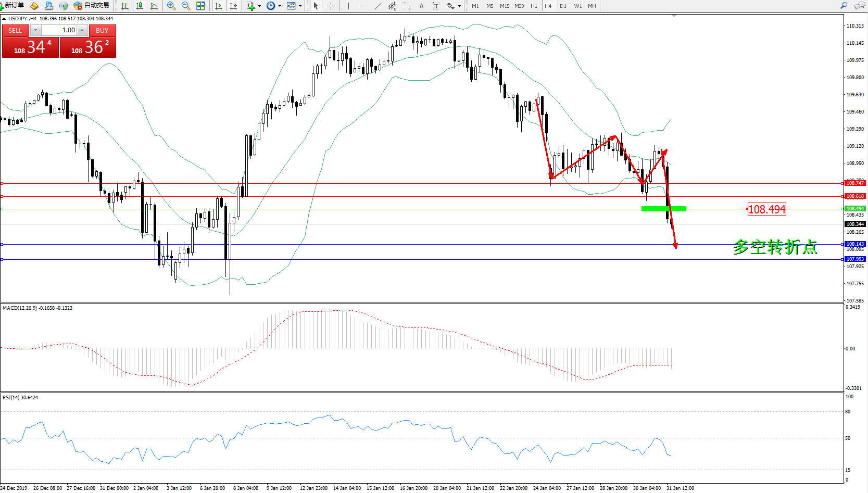Expand the templates dropdown arrow

[x=300, y=6]
